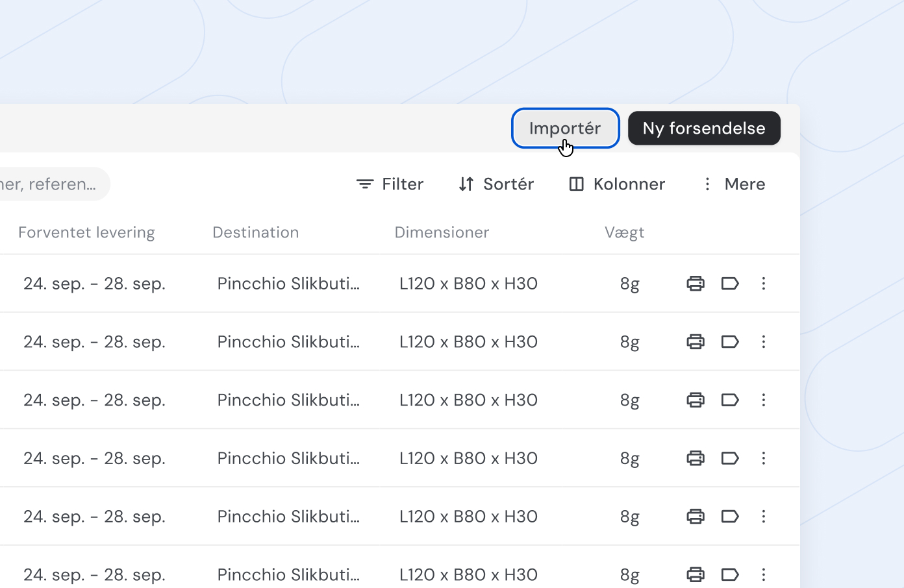Open the Sortér sorting menu
904x588 pixels.
pos(496,184)
